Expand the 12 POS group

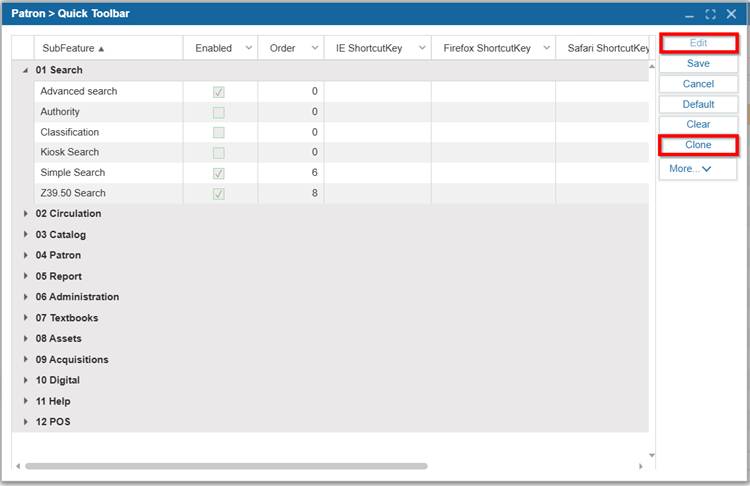(x=25, y=422)
